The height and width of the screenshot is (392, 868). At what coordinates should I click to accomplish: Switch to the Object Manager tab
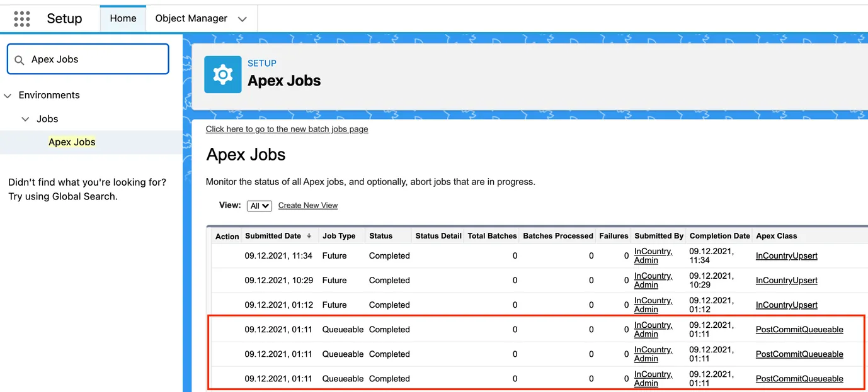pos(191,18)
